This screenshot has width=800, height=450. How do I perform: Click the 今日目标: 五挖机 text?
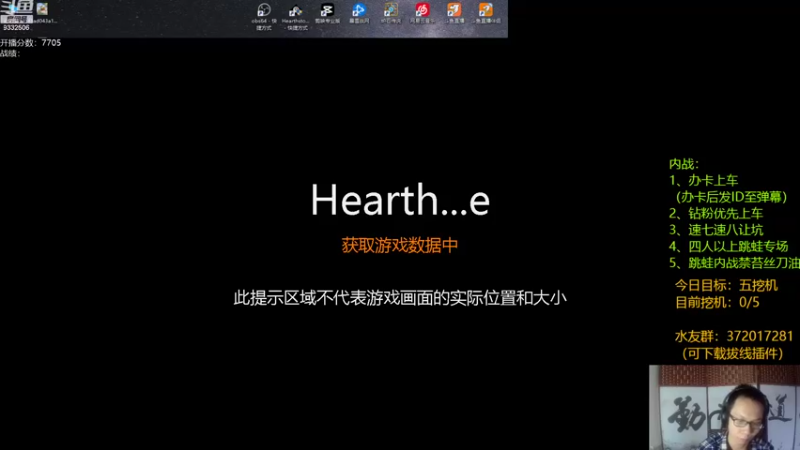726,285
